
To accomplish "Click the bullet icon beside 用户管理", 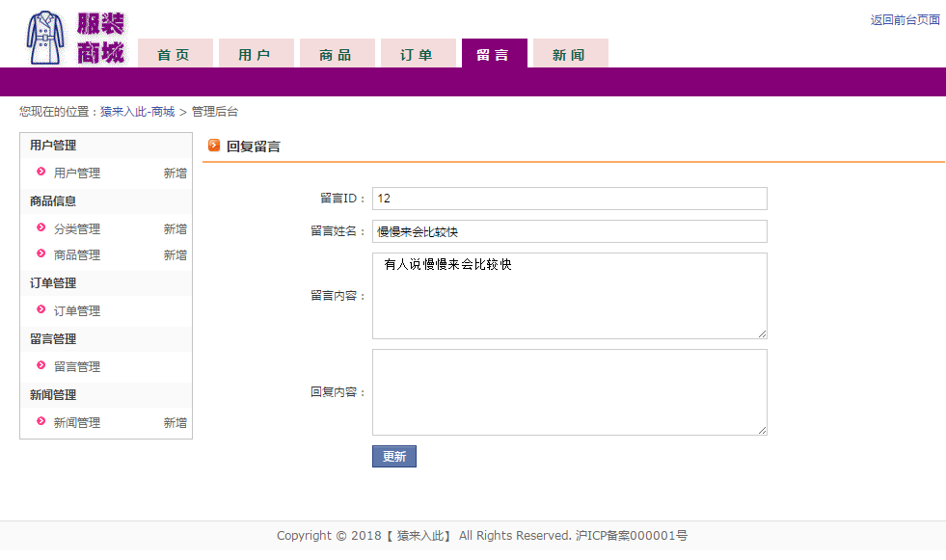I will tap(41, 172).
